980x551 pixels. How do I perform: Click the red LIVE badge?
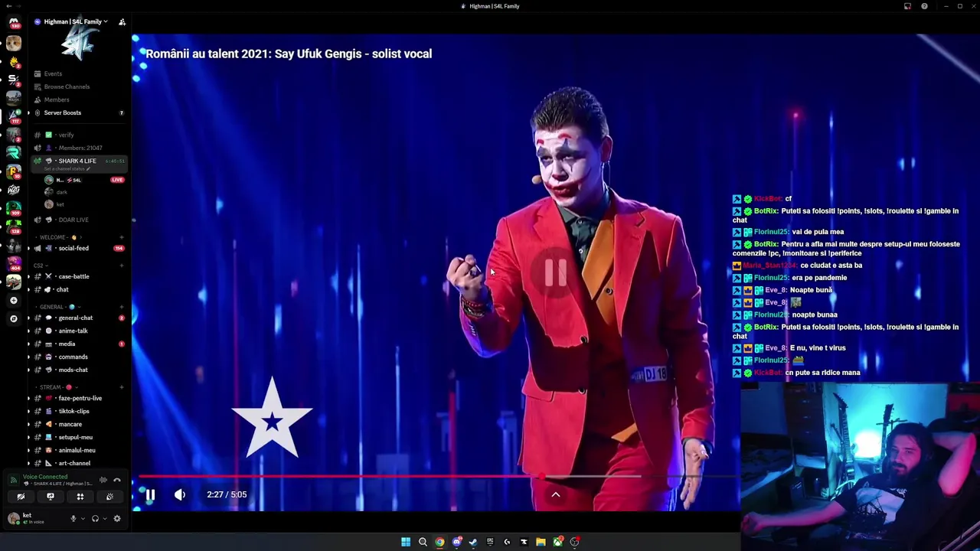coord(117,180)
